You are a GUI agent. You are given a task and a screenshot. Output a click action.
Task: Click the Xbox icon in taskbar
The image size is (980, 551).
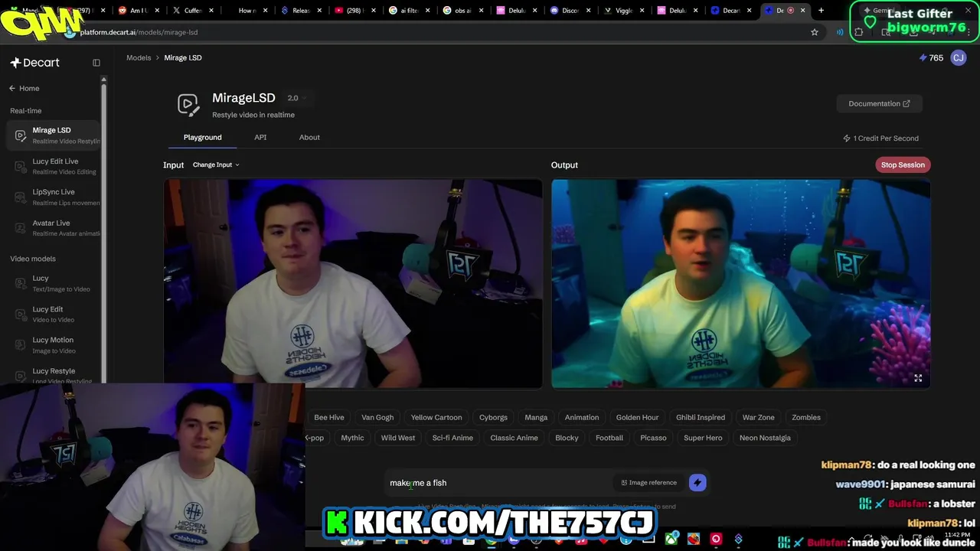coord(671,540)
